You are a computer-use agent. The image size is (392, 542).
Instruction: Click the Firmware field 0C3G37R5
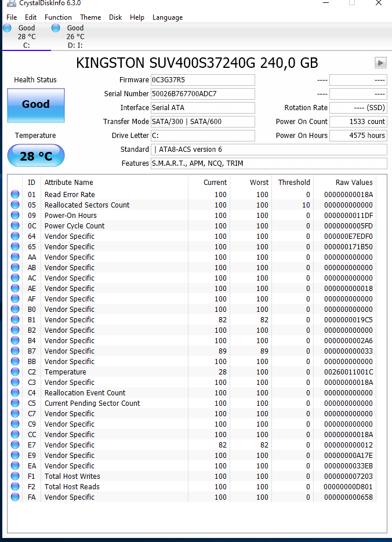point(203,80)
